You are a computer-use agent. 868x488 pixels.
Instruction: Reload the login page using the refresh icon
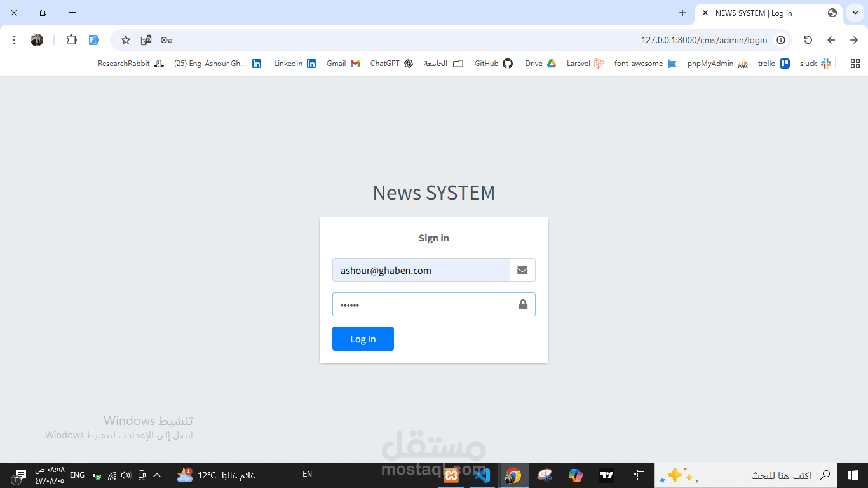tap(808, 39)
